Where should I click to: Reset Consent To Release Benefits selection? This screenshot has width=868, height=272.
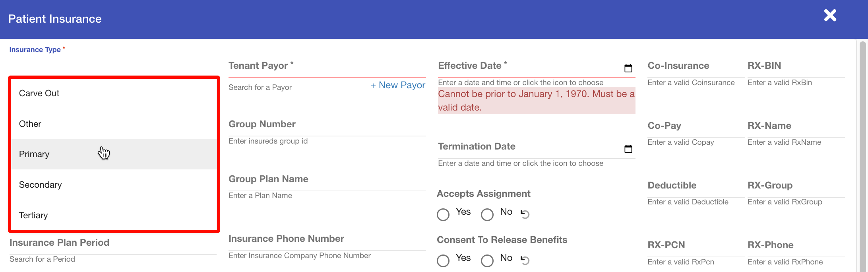click(x=525, y=260)
